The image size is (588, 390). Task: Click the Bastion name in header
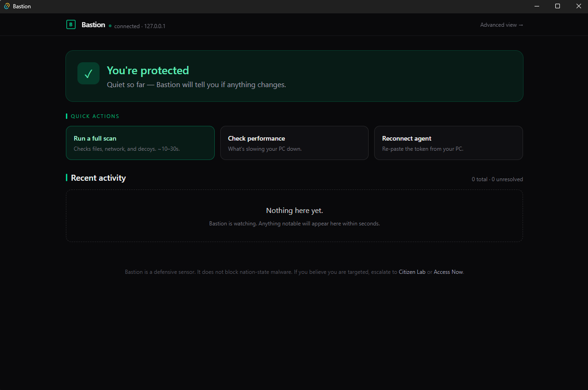[93, 25]
